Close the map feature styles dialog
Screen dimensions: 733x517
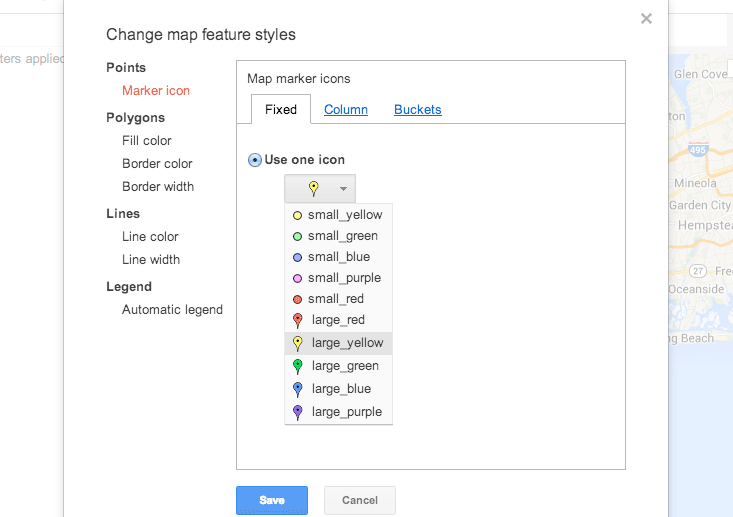click(x=647, y=19)
